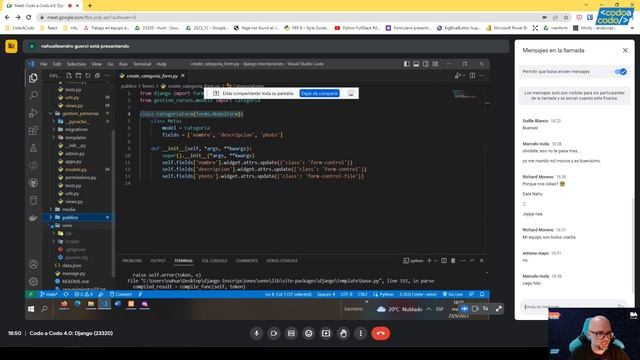The width and height of the screenshot is (640, 360).
Task: Open the Run and Debug view
Action: coord(33,113)
